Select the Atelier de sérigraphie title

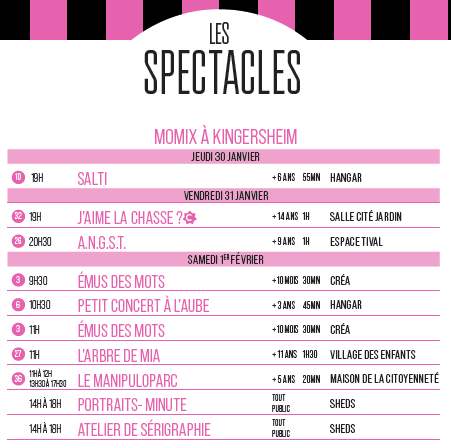(x=144, y=429)
